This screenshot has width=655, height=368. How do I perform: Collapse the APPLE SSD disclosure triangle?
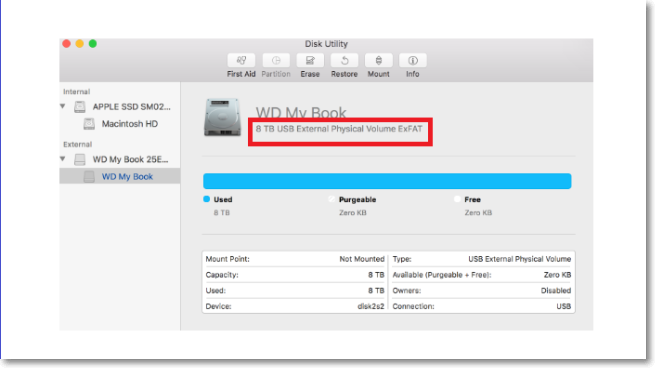[63, 107]
